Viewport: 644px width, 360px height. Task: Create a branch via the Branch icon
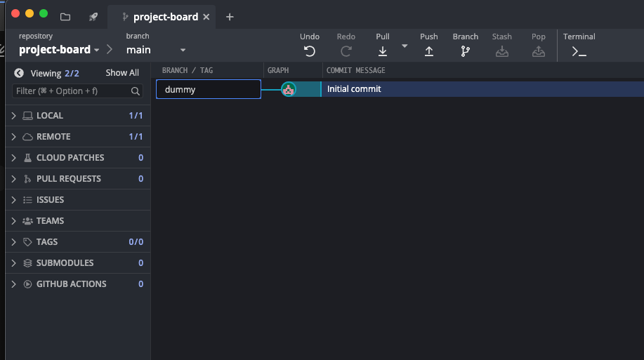coord(465,51)
